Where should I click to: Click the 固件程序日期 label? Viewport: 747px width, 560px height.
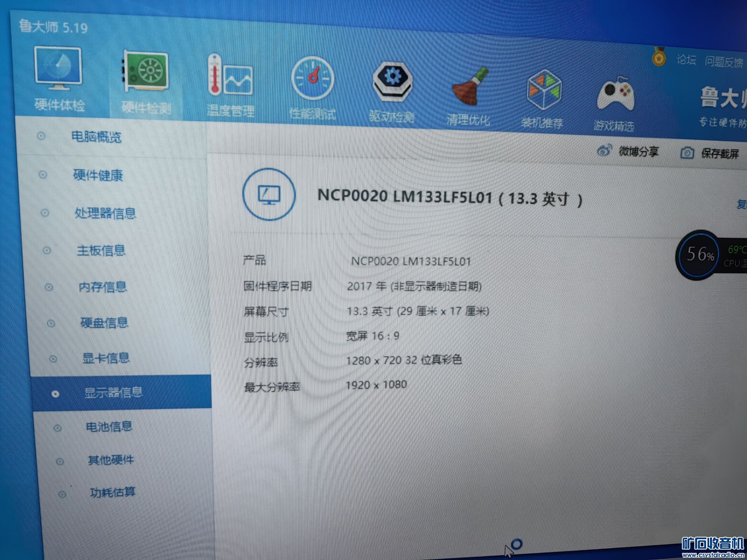[277, 286]
